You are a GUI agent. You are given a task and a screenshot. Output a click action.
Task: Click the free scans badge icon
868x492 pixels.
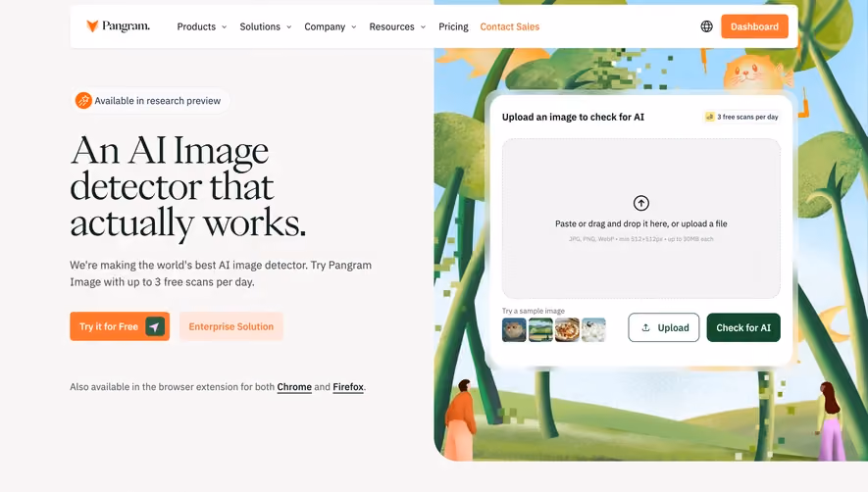tap(710, 117)
